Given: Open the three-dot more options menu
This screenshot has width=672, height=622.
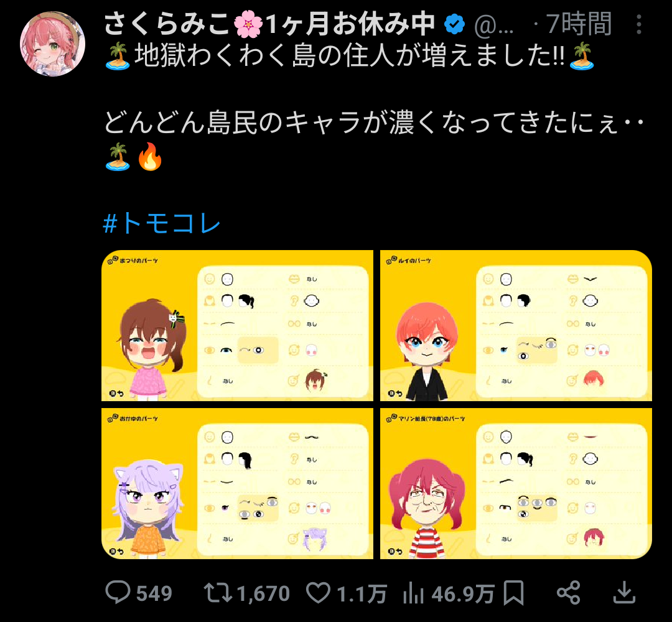Looking at the screenshot, I should tap(639, 24).
